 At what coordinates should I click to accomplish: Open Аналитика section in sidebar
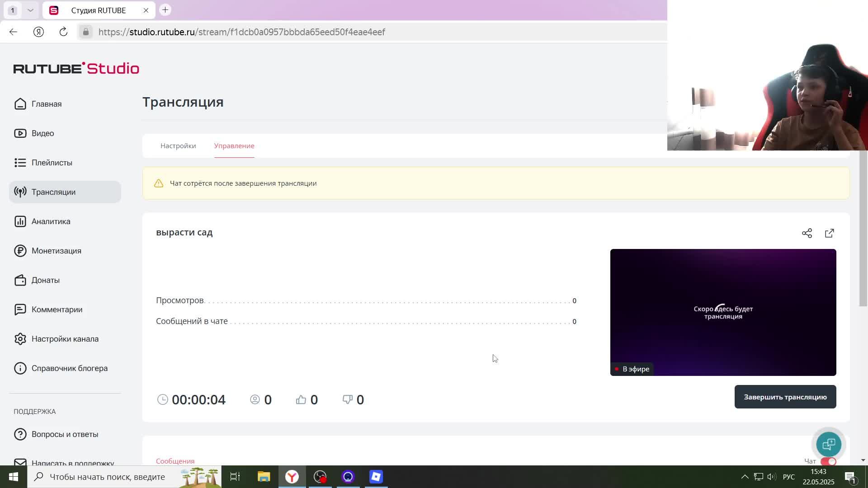pyautogui.click(x=51, y=221)
